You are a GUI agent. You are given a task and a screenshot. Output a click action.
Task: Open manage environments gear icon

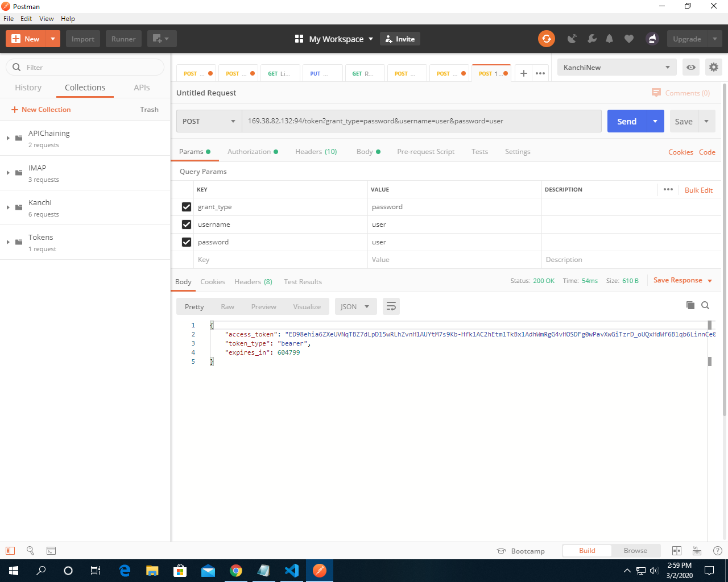click(x=713, y=67)
